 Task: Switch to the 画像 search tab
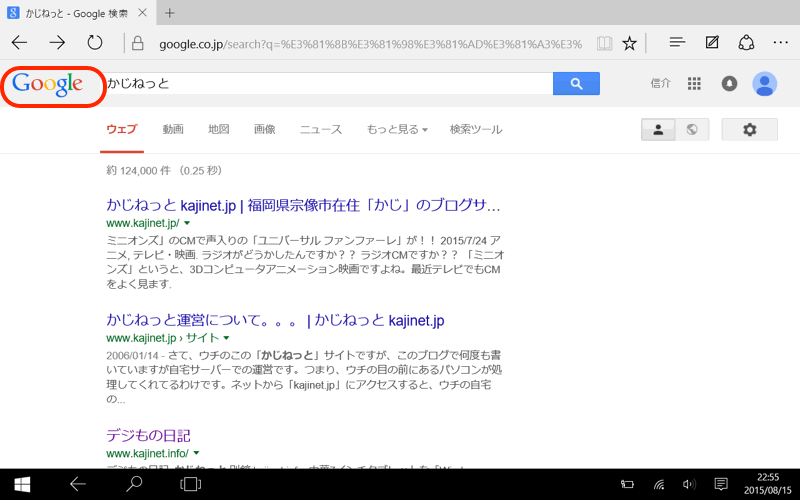click(264, 130)
